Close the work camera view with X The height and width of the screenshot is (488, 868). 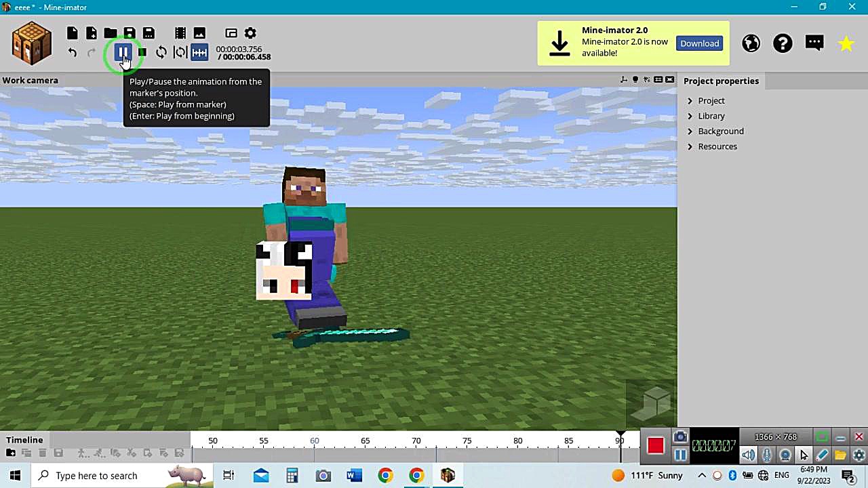point(670,80)
